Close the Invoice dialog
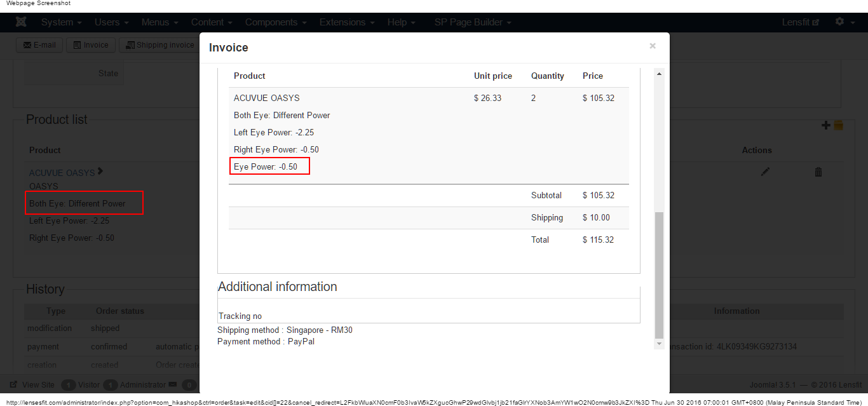Image resolution: width=868 pixels, height=406 pixels. tap(652, 46)
